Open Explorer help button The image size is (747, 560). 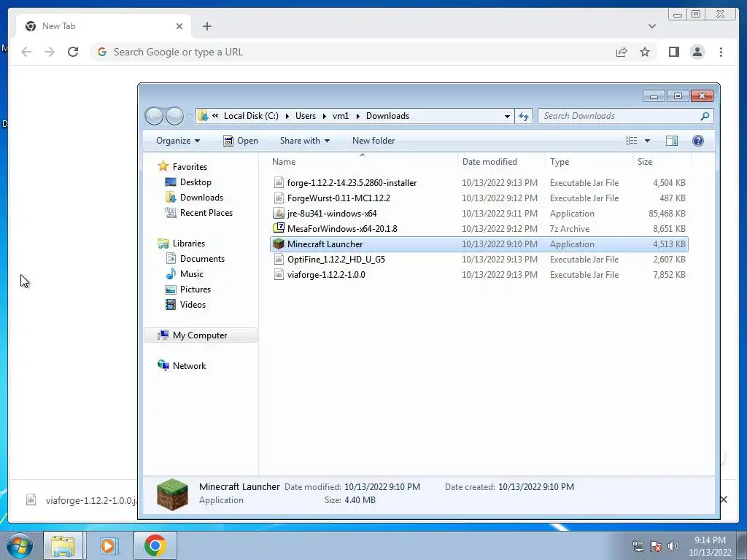[x=698, y=141]
